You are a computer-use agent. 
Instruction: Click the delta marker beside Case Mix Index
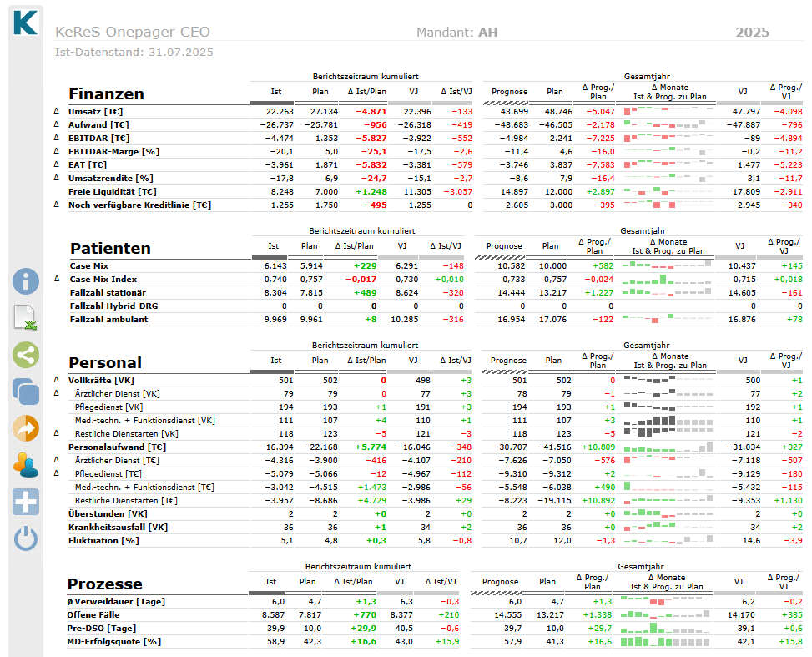pos(57,279)
